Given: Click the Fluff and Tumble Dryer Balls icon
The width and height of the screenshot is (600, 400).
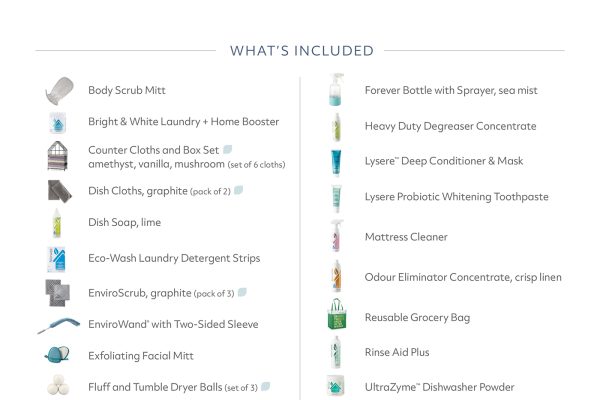Looking at the screenshot, I should pos(57,386).
